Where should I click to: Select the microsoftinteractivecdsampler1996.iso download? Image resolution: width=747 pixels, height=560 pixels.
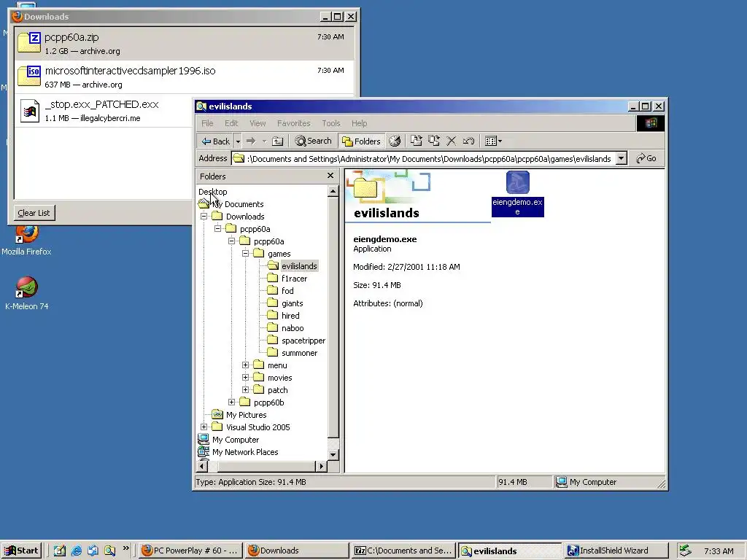[x=185, y=77]
